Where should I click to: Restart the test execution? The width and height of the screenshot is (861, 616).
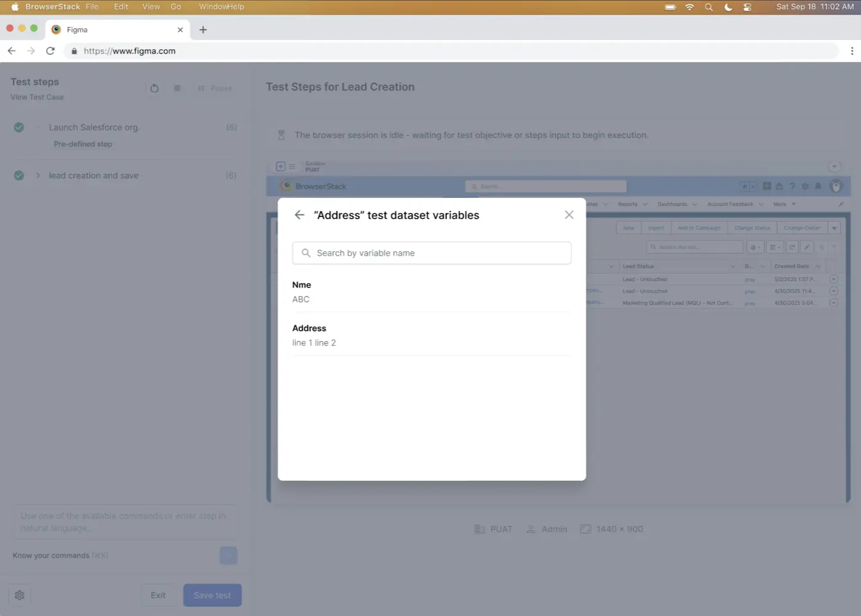point(154,88)
